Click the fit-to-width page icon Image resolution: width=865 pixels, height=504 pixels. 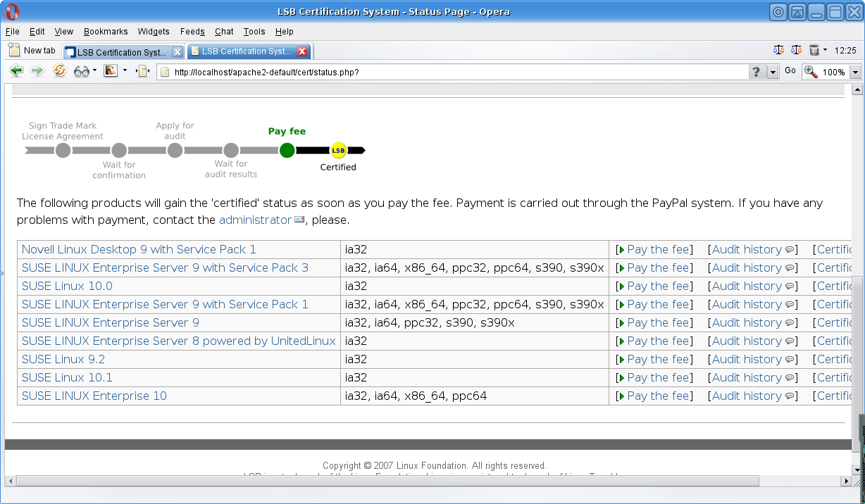click(x=143, y=71)
